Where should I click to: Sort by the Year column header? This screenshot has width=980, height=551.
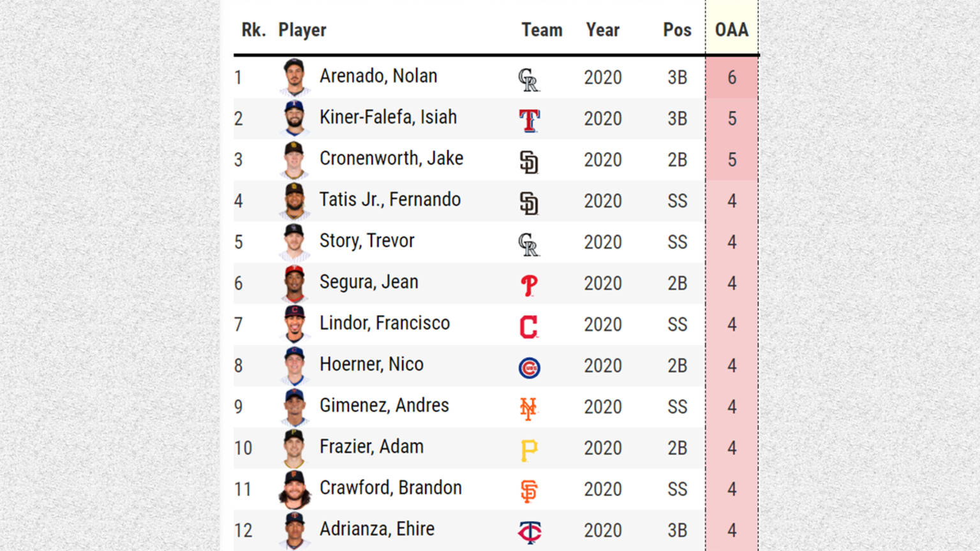coord(603,30)
